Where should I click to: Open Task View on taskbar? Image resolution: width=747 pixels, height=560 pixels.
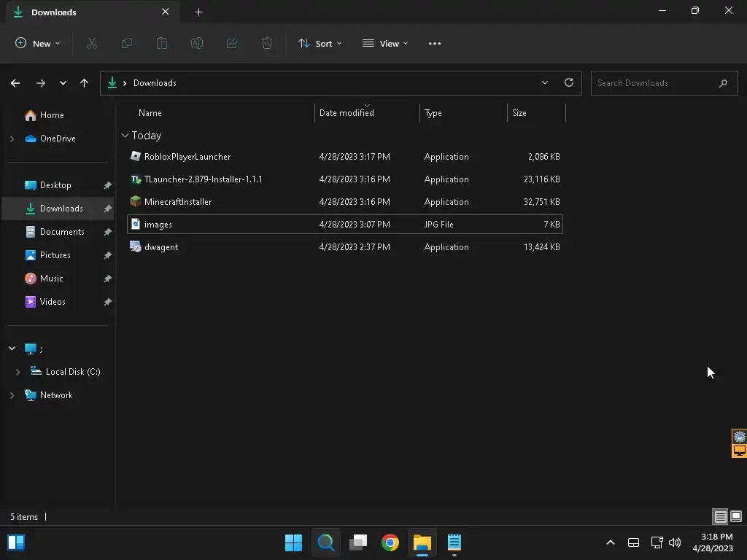tap(357, 542)
